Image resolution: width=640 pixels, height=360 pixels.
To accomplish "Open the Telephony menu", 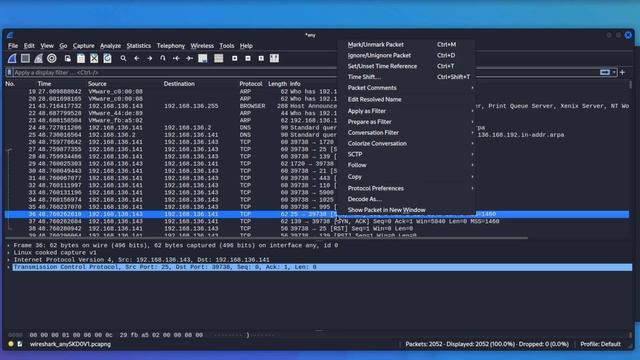I will tap(171, 46).
